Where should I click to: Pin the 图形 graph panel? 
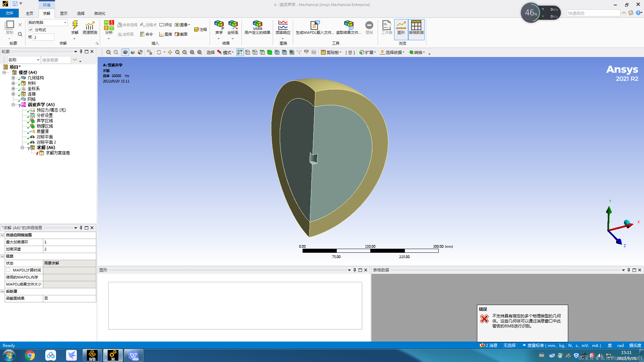[x=355, y=270]
